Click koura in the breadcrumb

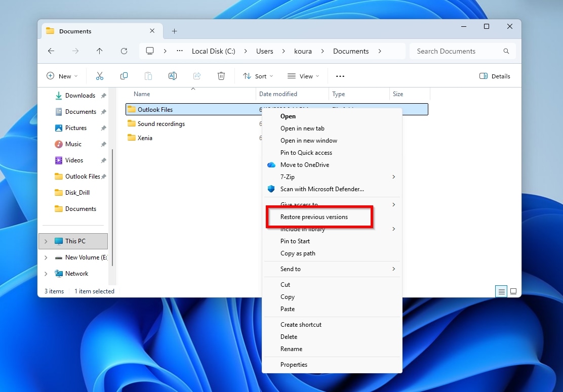303,51
